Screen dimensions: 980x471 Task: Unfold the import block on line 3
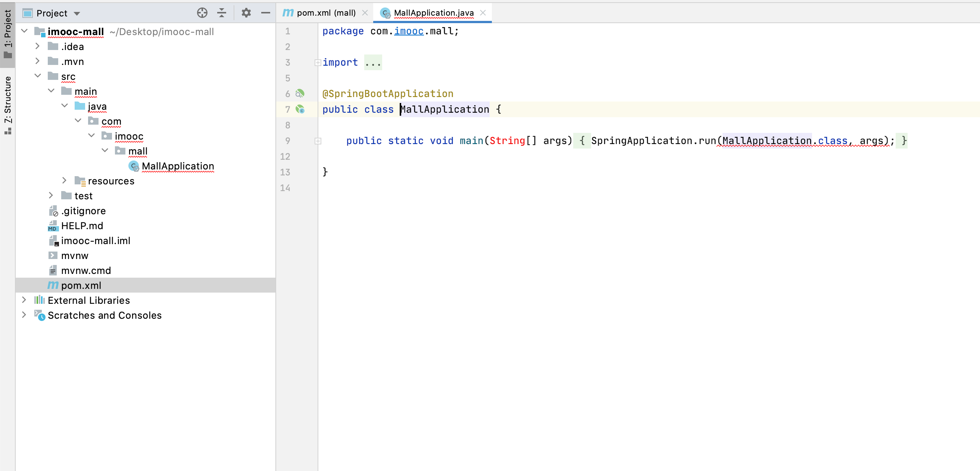tap(318, 63)
